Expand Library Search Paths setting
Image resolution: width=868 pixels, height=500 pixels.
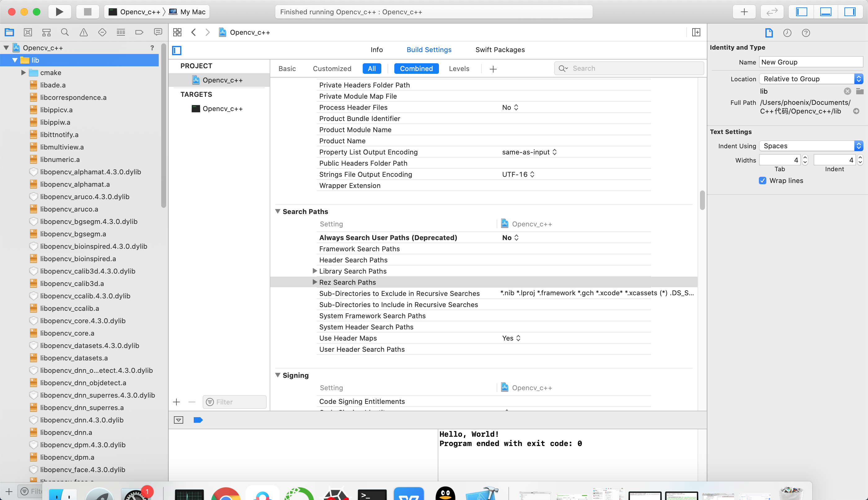coord(314,271)
